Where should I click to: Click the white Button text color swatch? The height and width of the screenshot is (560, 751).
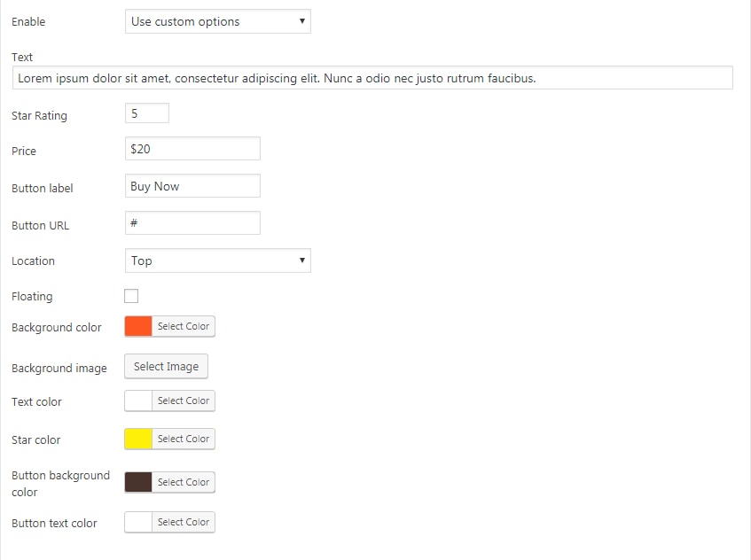click(138, 523)
